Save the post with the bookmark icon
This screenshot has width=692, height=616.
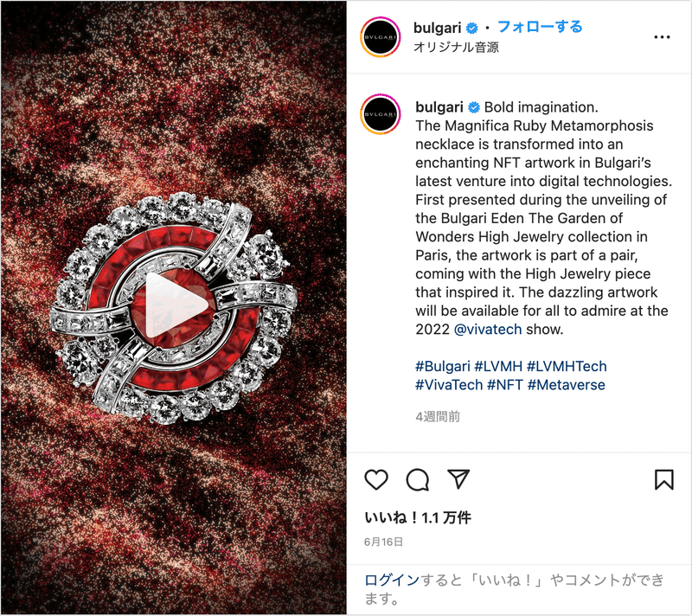point(663,479)
